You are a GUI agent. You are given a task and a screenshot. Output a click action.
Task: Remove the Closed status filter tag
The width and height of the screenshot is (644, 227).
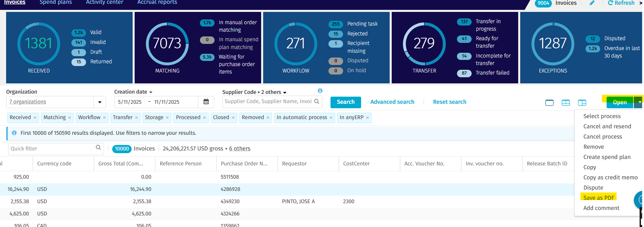tap(233, 118)
